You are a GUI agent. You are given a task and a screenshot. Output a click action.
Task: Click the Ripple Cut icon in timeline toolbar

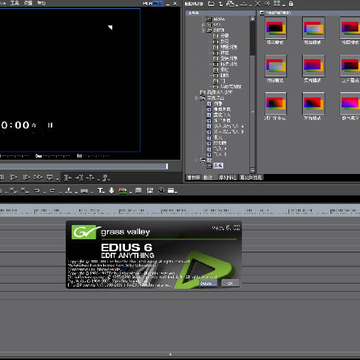(24, 191)
